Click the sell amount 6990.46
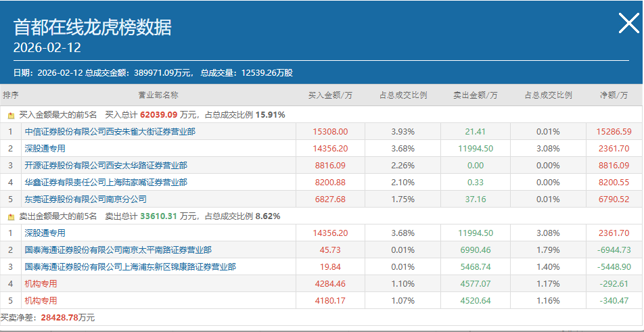644x332 pixels. [476, 250]
